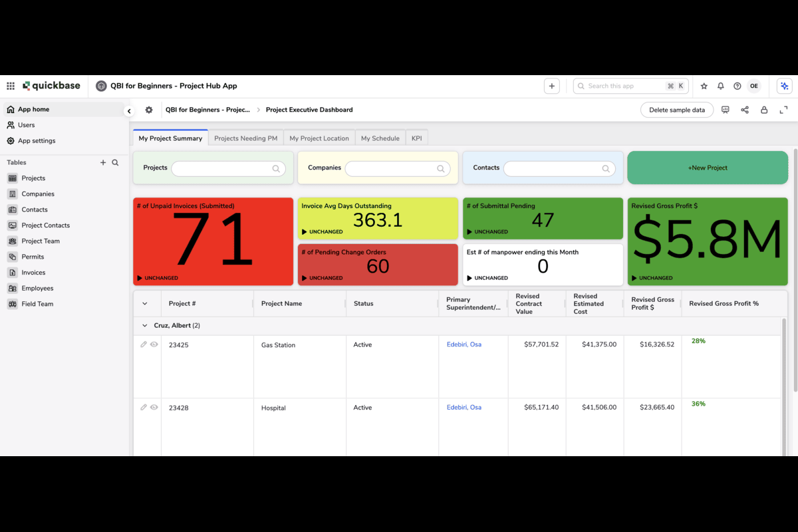View the Gas Station record with eye icon
This screenshot has width=798, height=532.
point(154,344)
